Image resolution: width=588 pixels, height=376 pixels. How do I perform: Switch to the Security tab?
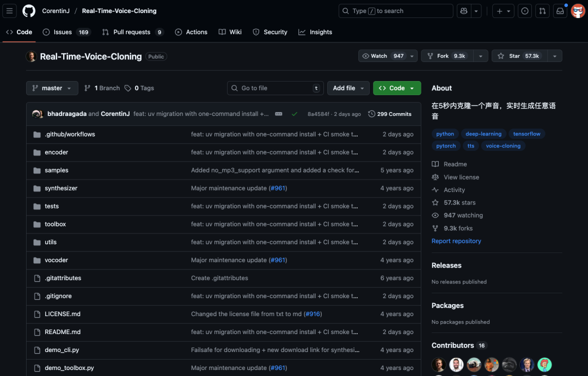click(x=270, y=32)
